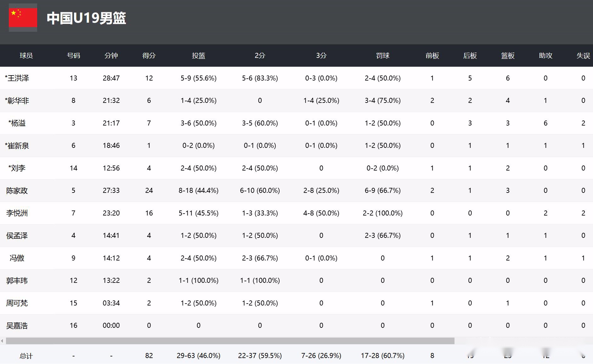Open player 李悦洲's row
The height and width of the screenshot is (364, 593).
tap(17, 213)
